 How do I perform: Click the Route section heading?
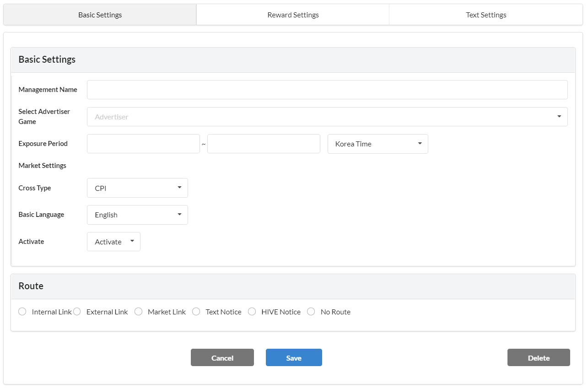pyautogui.click(x=31, y=286)
